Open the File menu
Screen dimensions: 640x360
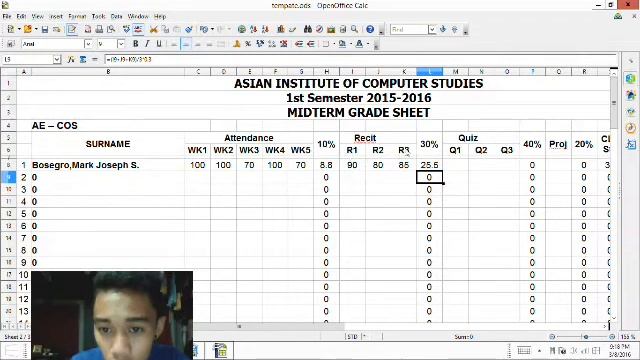click(x=7, y=16)
